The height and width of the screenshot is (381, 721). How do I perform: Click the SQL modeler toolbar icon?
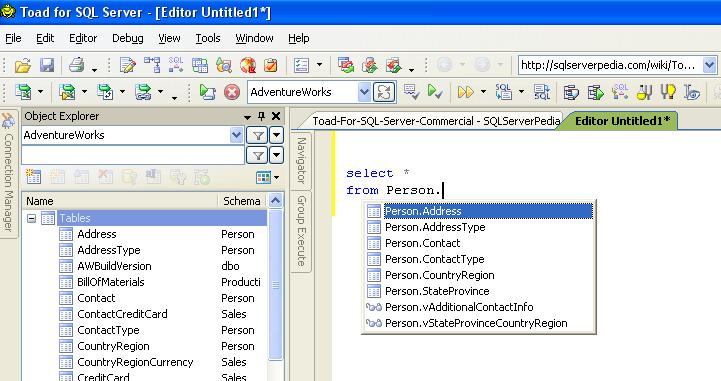(176, 65)
